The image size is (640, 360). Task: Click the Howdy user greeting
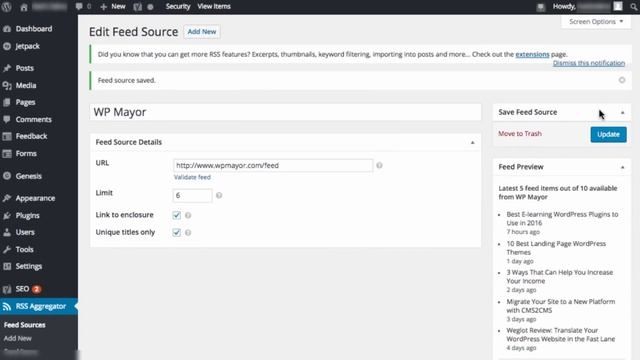[x=582, y=7]
